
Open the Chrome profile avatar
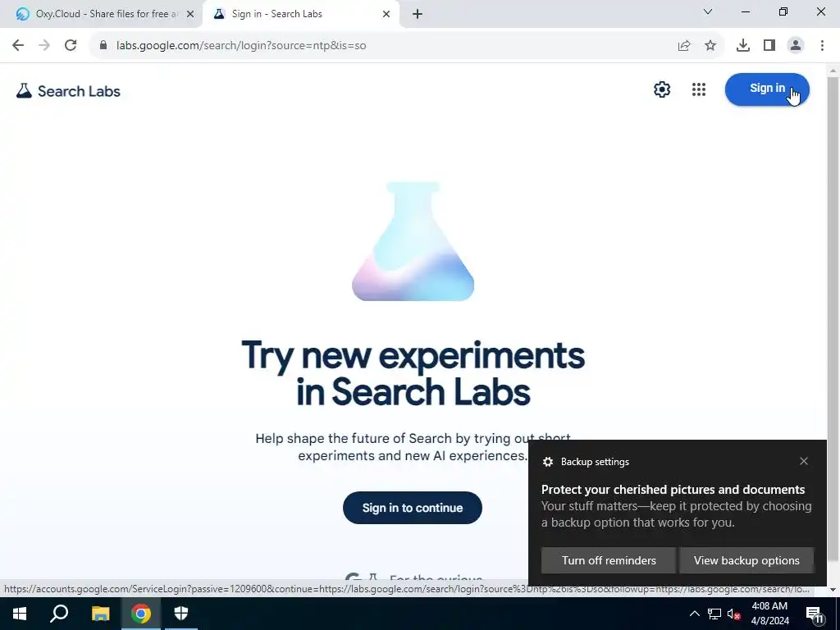tap(796, 46)
